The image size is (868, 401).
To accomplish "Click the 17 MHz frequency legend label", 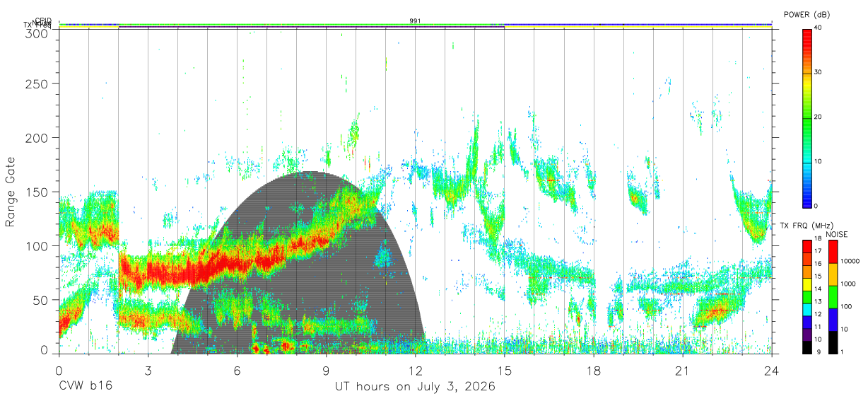I will (819, 251).
